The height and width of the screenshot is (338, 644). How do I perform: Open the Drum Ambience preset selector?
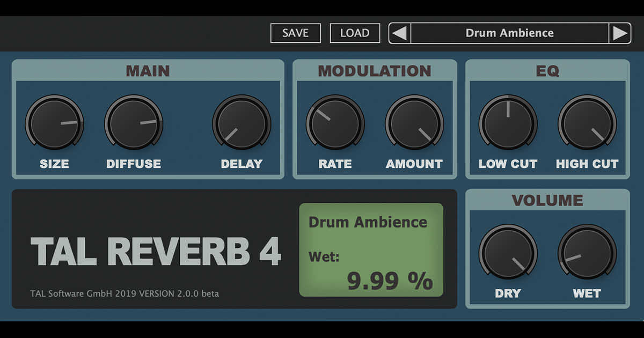click(x=509, y=33)
